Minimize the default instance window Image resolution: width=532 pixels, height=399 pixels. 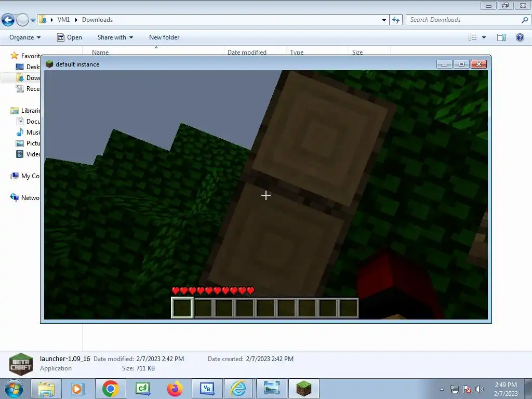tap(444, 64)
